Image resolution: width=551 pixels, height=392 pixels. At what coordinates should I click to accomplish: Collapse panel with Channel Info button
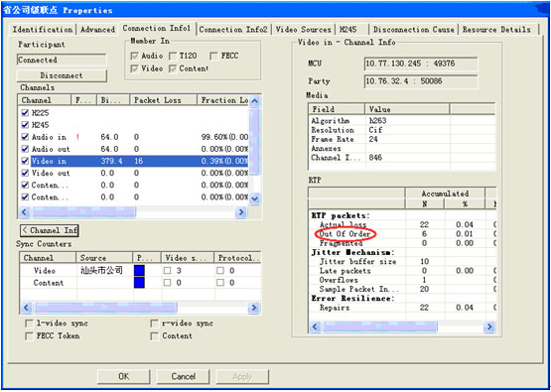[x=50, y=230]
